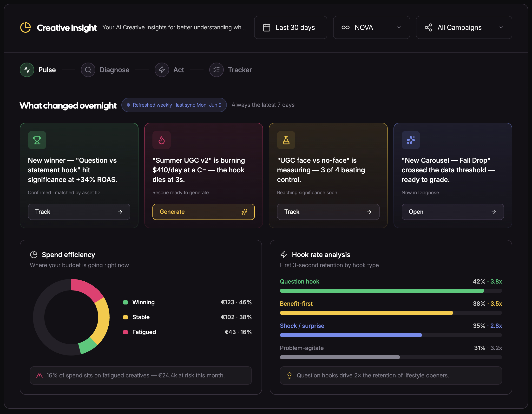Click the Refreshed weekly last sync badge
This screenshot has width=532, height=414.
tap(174, 105)
